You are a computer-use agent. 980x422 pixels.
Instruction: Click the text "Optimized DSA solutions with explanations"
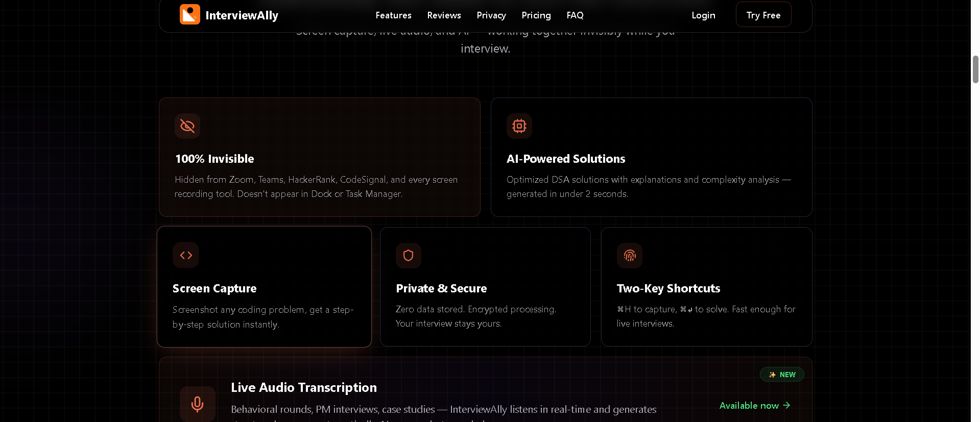tap(594, 180)
